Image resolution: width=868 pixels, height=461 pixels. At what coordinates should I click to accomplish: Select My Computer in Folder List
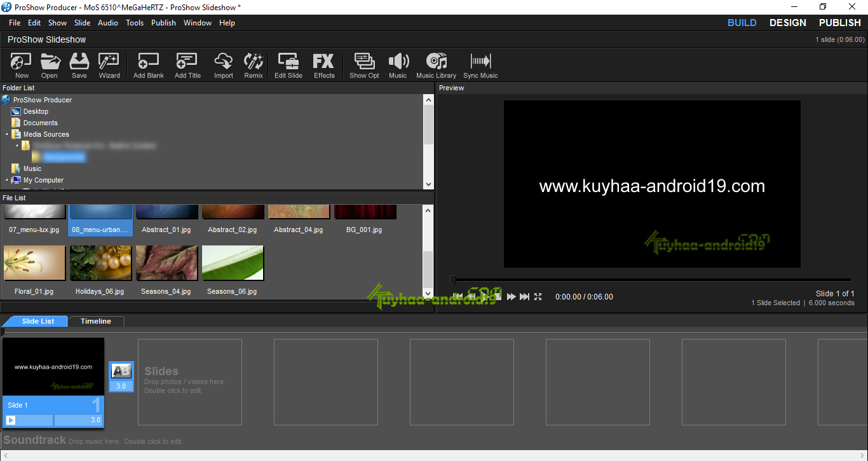(43, 180)
